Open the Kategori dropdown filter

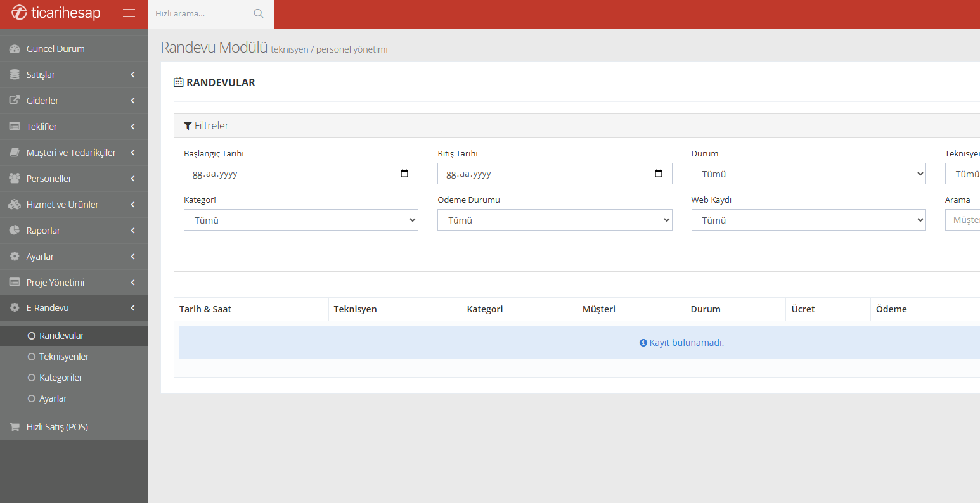300,220
